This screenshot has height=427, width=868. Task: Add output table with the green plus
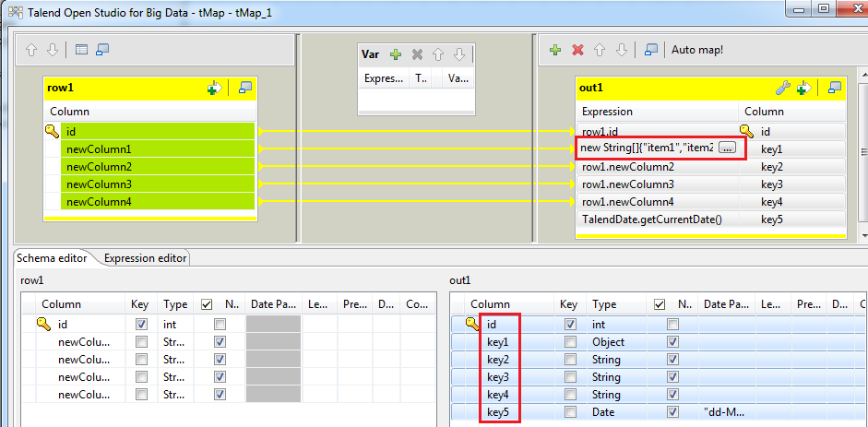(x=555, y=50)
